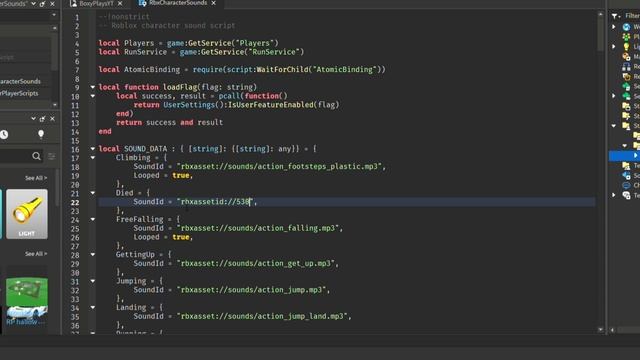Select the RP halloween model thumbnail
The height and width of the screenshot is (360, 640).
[x=27, y=301]
